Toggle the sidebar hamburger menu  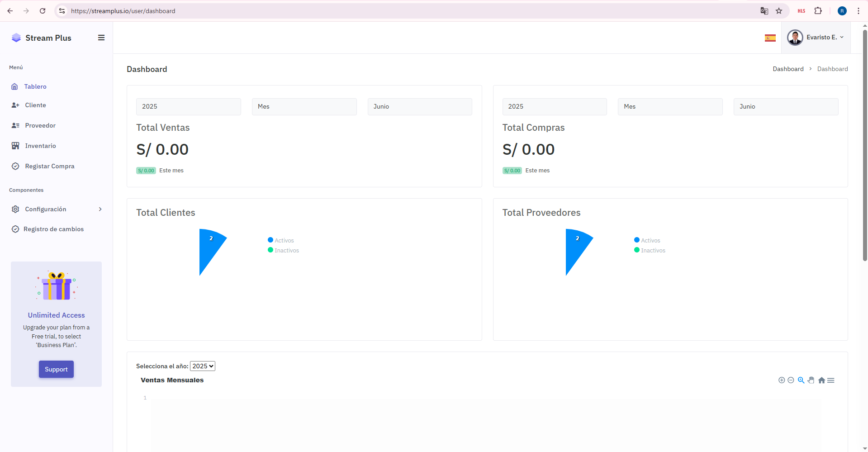(x=101, y=38)
